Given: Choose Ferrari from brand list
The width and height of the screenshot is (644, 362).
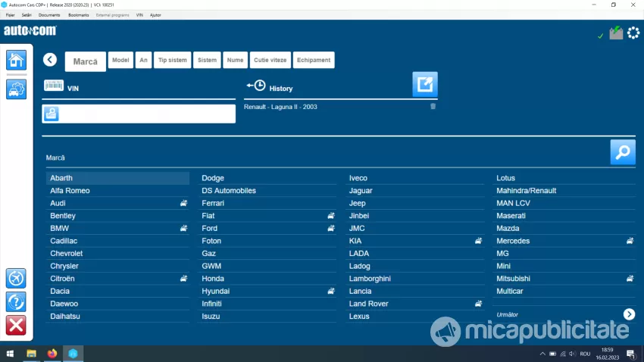Looking at the screenshot, I should (267, 203).
